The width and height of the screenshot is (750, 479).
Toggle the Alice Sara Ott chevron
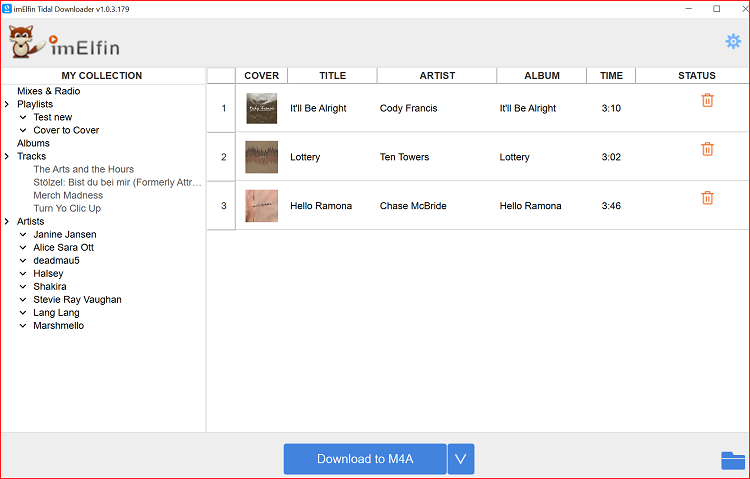pos(22,247)
